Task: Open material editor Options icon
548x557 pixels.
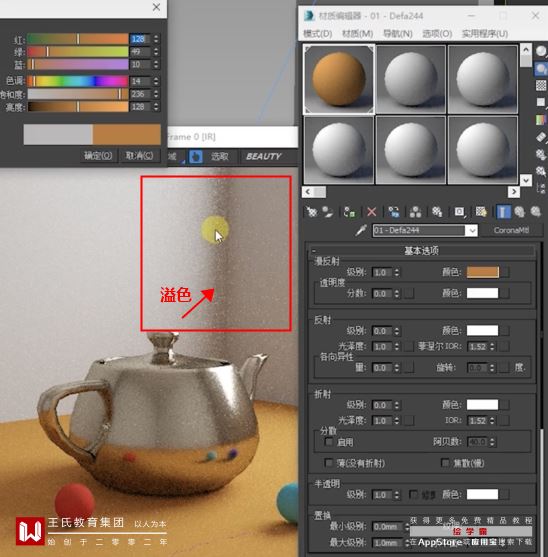Action: point(541,154)
